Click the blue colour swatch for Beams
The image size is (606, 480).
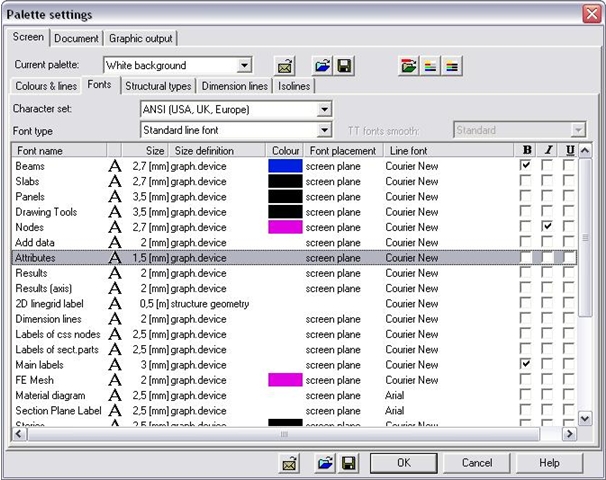click(x=285, y=166)
